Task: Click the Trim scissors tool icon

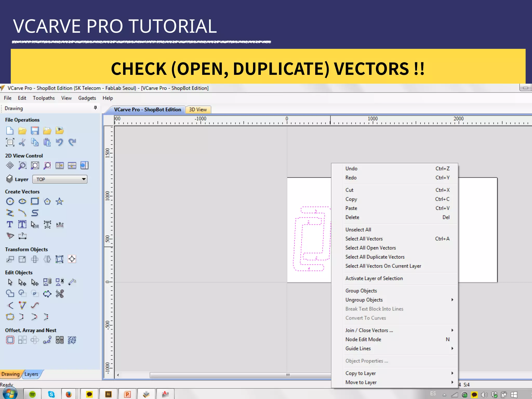Action: pos(59,294)
